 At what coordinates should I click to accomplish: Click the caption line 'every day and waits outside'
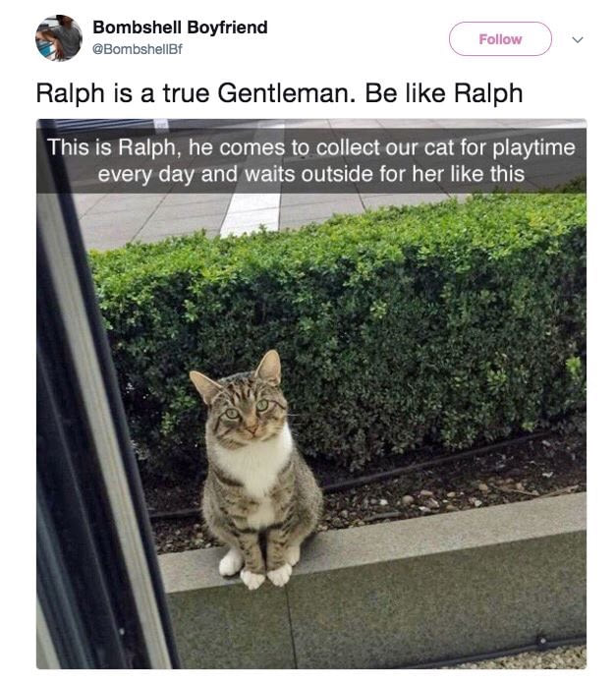pos(311,174)
